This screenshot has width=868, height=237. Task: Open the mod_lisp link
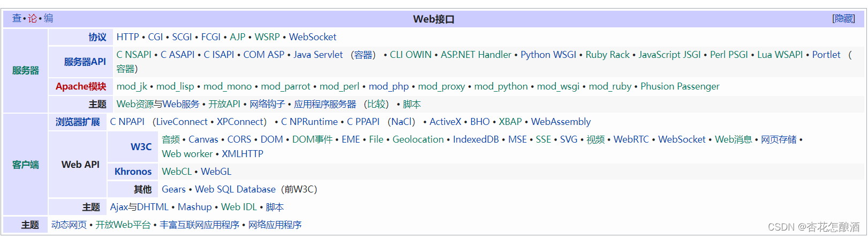click(x=175, y=86)
